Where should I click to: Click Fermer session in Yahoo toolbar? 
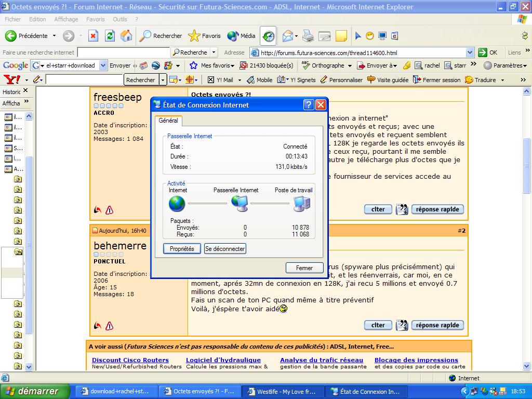(x=436, y=80)
